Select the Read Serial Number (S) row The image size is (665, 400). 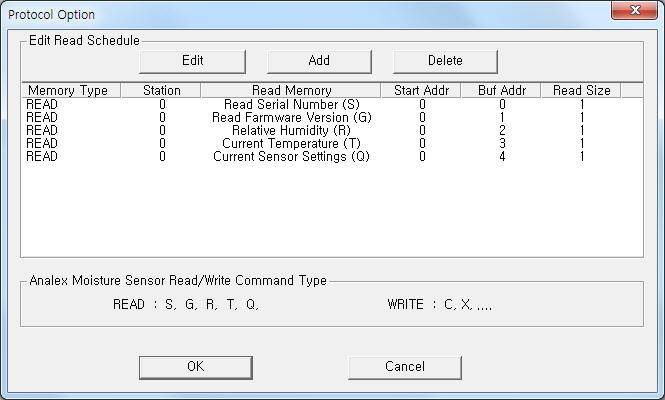coord(332,104)
